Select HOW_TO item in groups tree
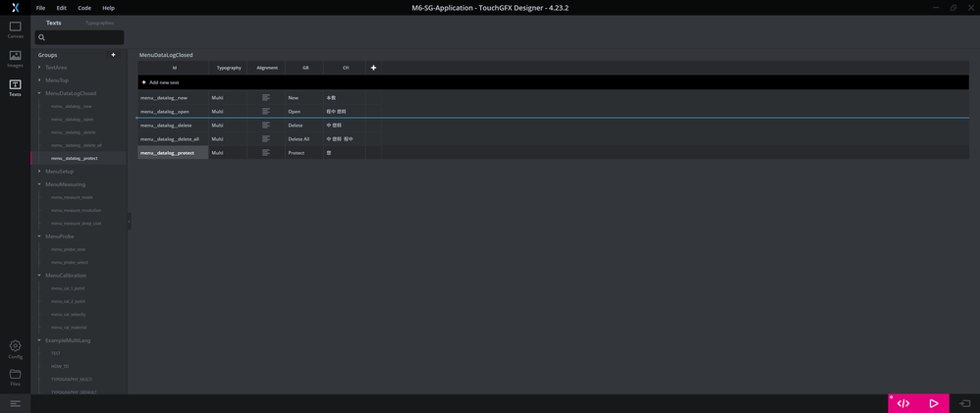The image size is (980, 413). click(x=60, y=366)
